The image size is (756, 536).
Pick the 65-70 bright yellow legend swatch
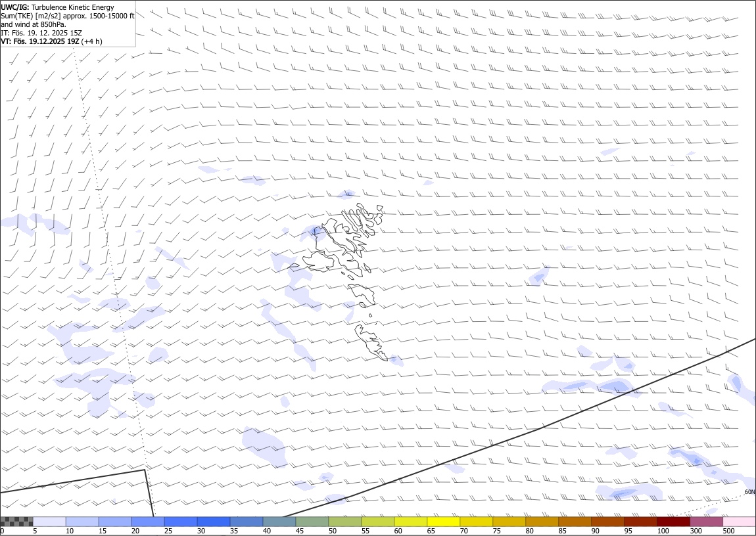click(x=444, y=522)
